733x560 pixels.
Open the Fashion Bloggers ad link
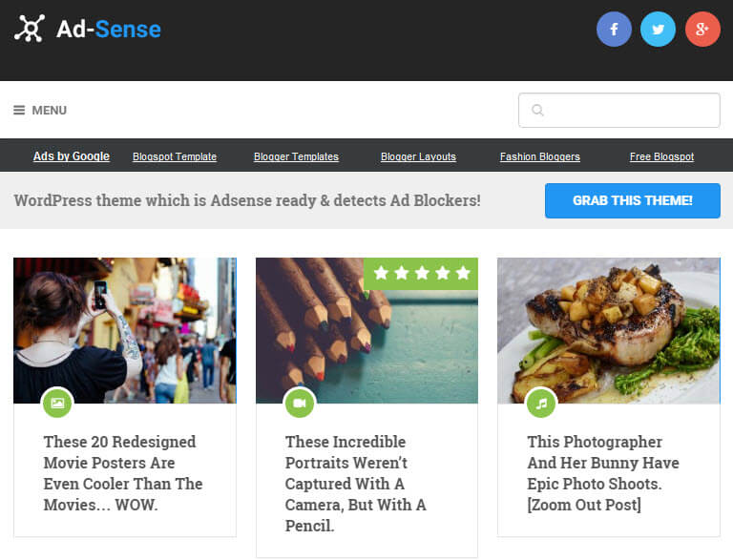[540, 156]
